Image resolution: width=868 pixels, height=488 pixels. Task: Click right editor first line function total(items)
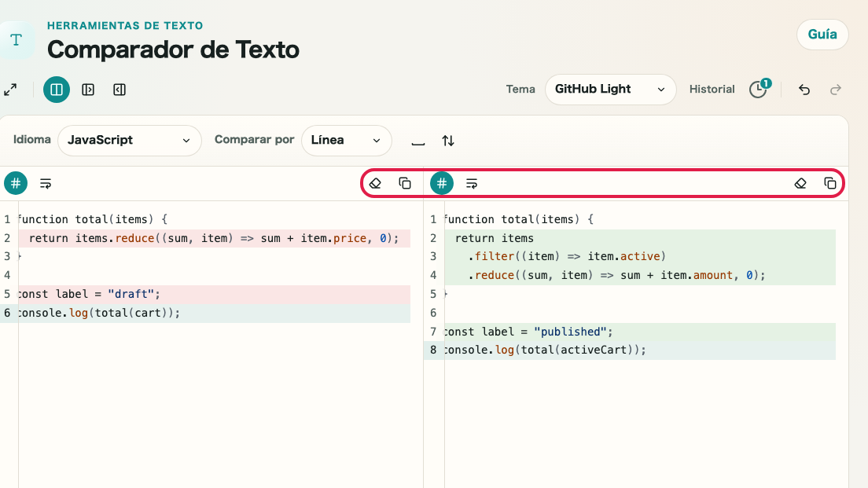[x=640, y=220]
